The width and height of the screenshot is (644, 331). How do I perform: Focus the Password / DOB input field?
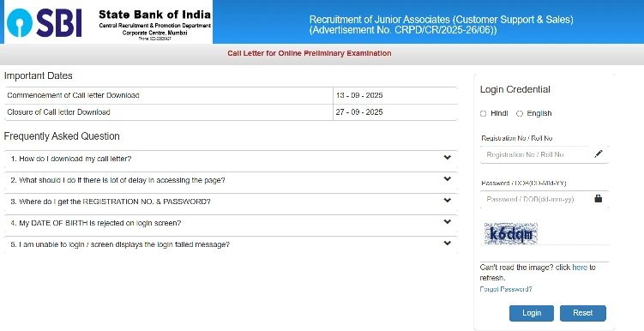(534, 200)
